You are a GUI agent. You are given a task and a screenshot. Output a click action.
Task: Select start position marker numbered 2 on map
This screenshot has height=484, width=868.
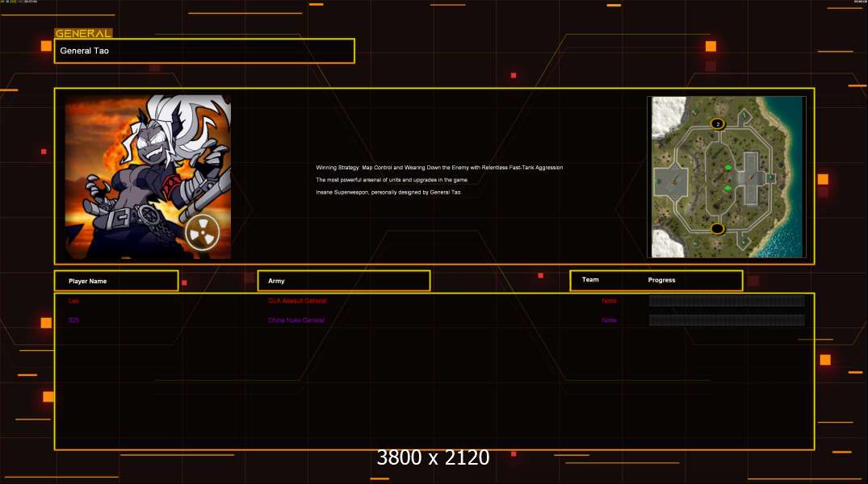point(718,124)
